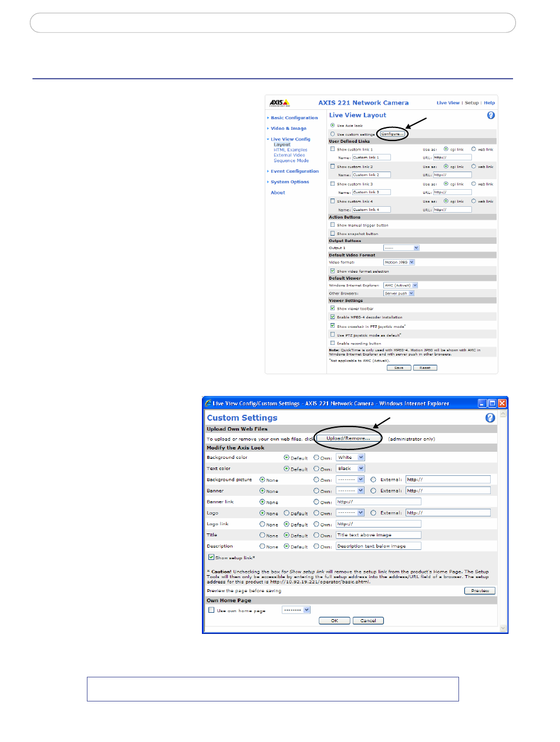Select 'External' radio for Banner
Image resolution: width=560 pixels, height=742 pixels.
click(373, 491)
